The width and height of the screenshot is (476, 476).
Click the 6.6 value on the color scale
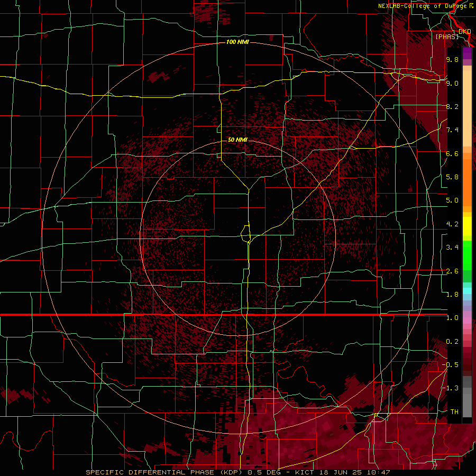point(452,153)
